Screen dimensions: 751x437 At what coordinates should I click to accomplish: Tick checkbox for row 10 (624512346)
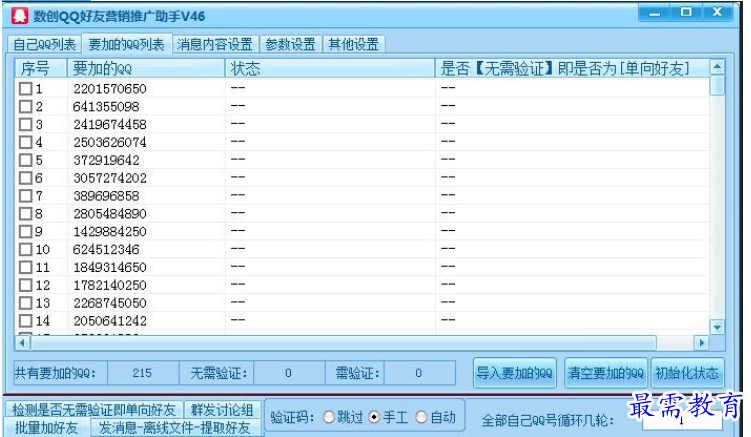[25, 250]
